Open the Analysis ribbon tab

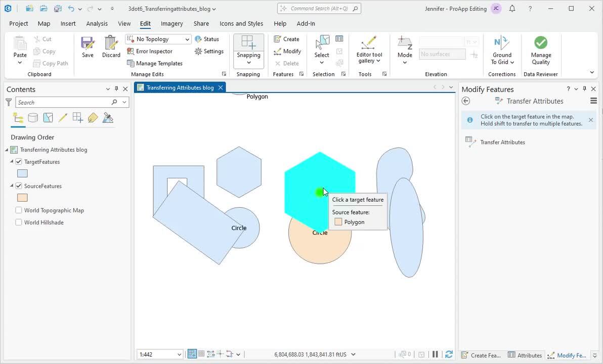[97, 23]
